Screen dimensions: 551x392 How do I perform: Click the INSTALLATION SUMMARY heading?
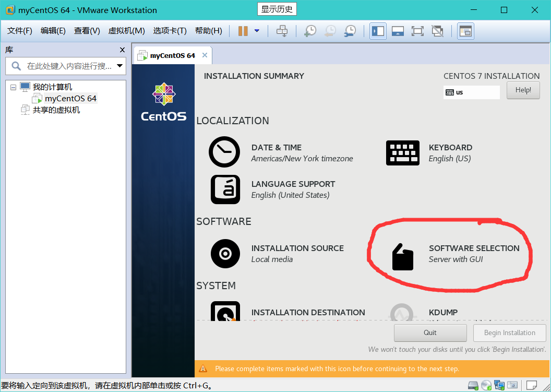point(254,76)
